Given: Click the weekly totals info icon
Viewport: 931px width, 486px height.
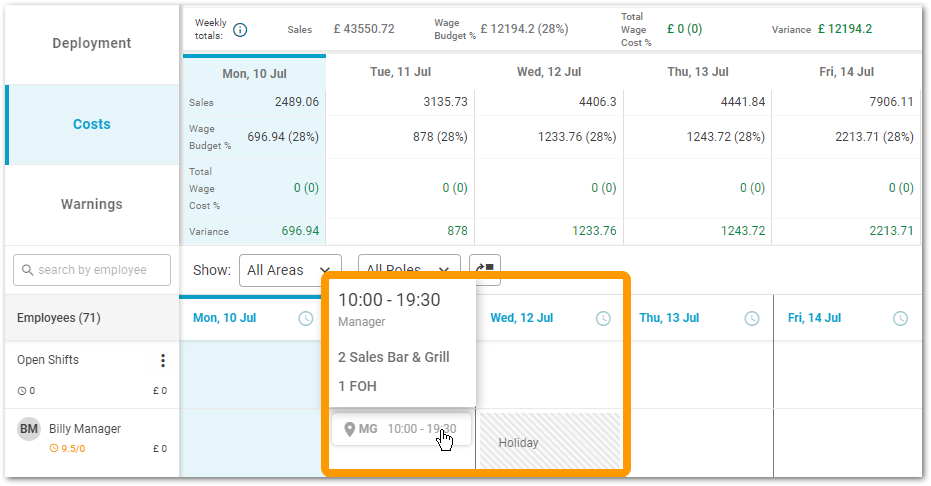Looking at the screenshot, I should (240, 30).
